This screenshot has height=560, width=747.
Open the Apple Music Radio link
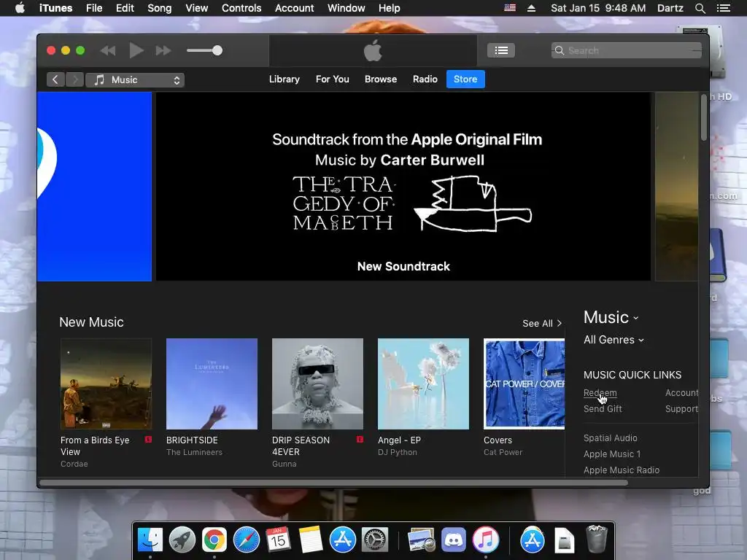[622, 470]
